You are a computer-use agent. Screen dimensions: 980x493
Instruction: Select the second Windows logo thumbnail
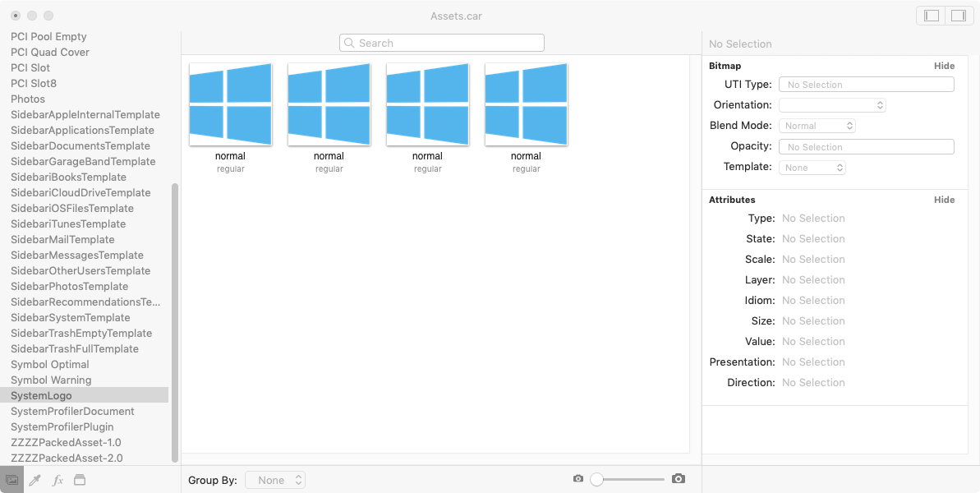pyautogui.click(x=329, y=104)
